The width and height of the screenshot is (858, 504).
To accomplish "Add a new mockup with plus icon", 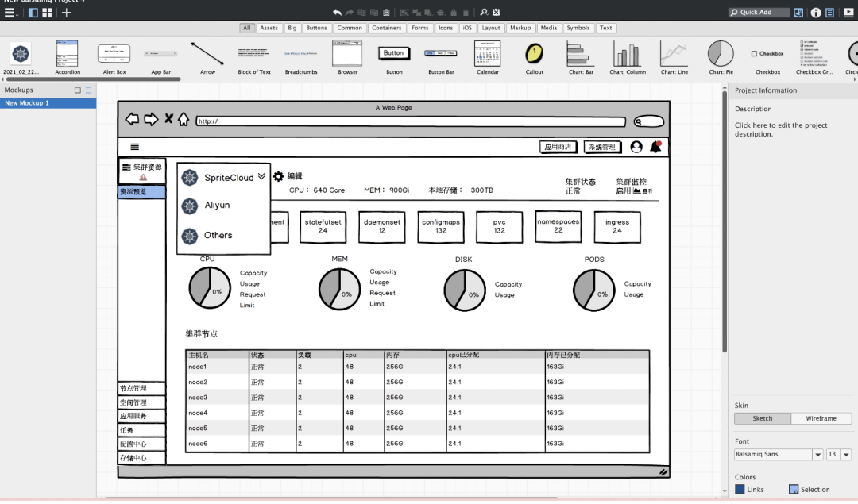I will tap(66, 13).
